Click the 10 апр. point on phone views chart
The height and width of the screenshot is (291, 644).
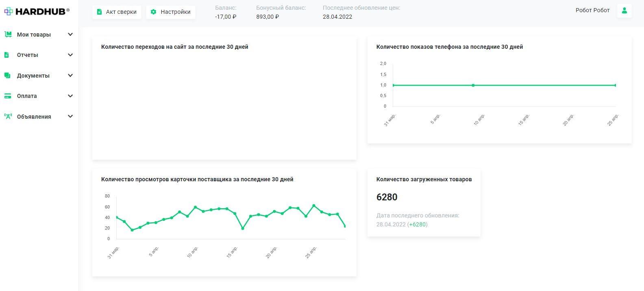click(473, 85)
